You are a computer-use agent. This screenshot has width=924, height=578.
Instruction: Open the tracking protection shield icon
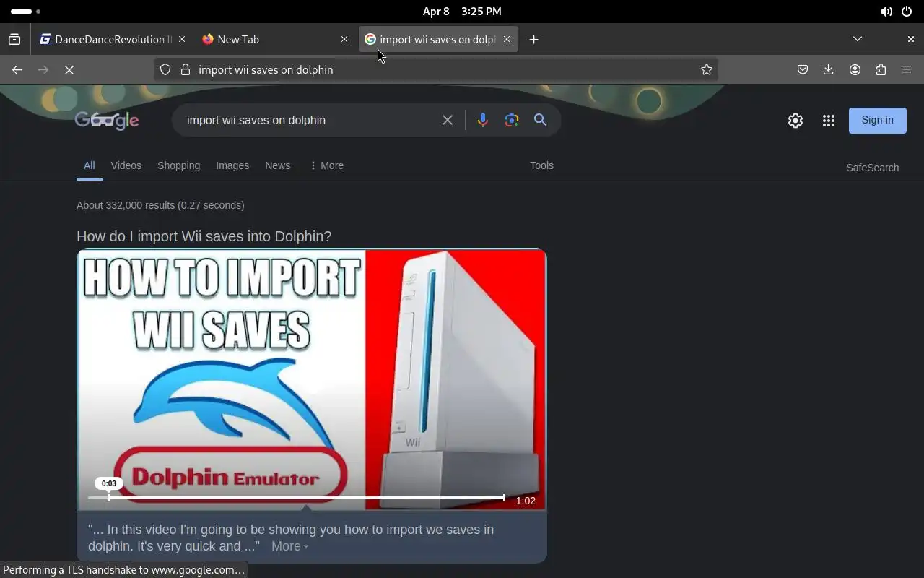[165, 70]
